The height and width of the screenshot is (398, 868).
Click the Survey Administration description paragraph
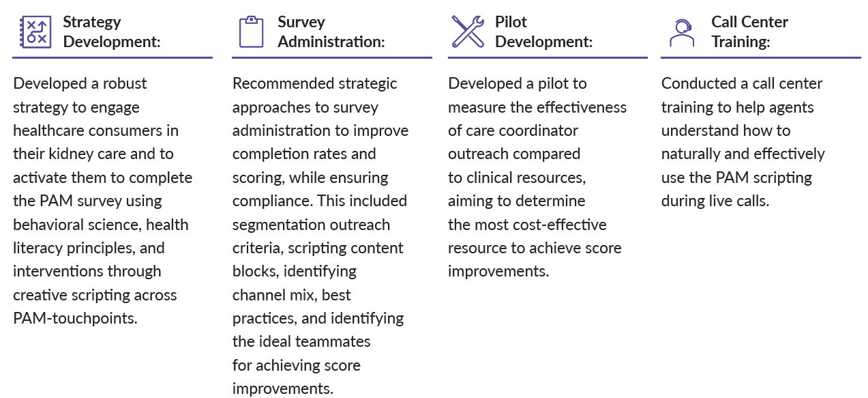[320, 236]
